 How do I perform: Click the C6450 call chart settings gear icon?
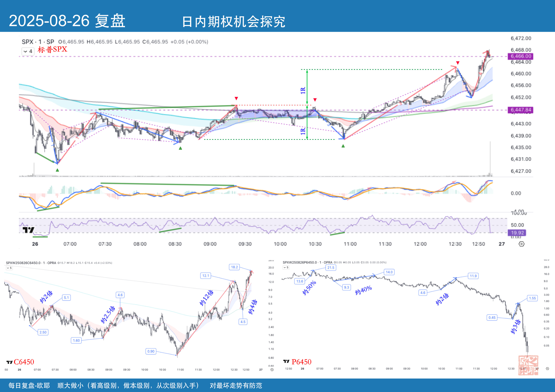[272, 370]
